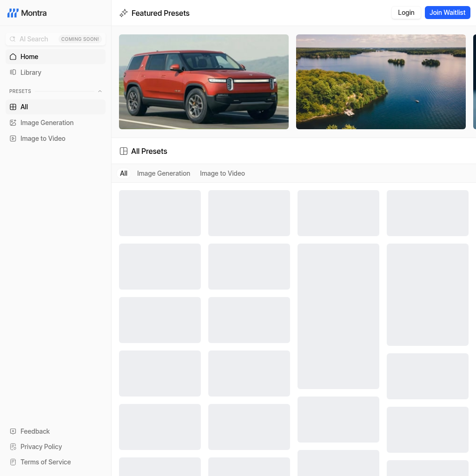Click the Montra brand name

click(33, 13)
